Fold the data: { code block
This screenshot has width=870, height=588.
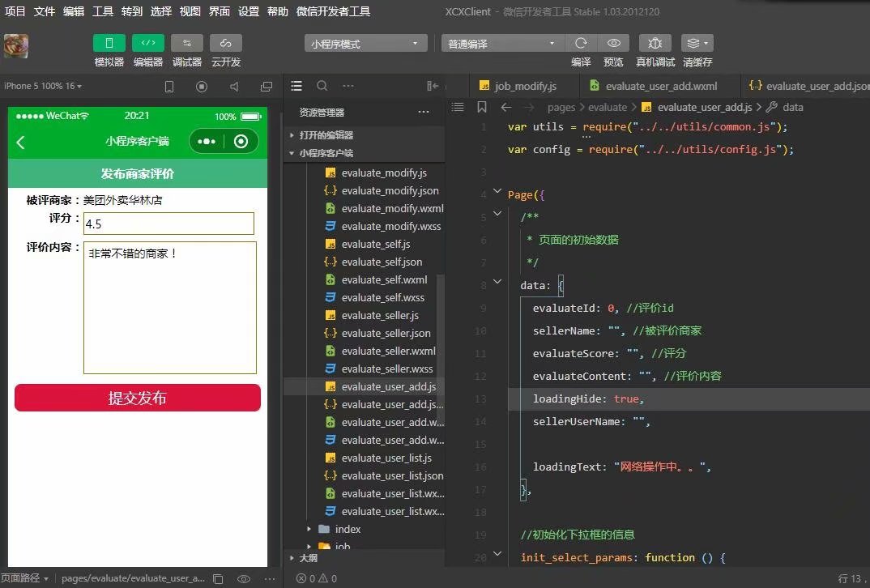click(x=497, y=281)
